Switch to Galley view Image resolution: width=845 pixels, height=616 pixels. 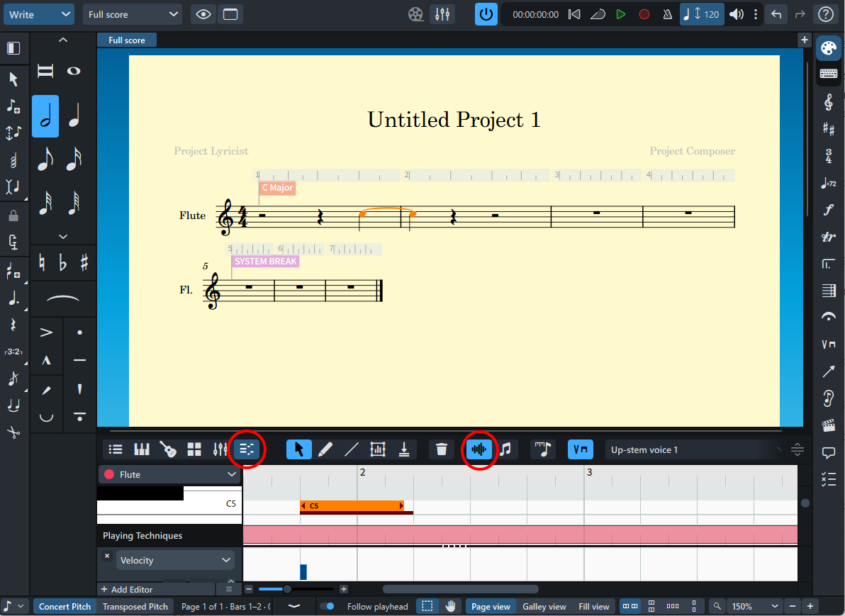pyautogui.click(x=544, y=606)
